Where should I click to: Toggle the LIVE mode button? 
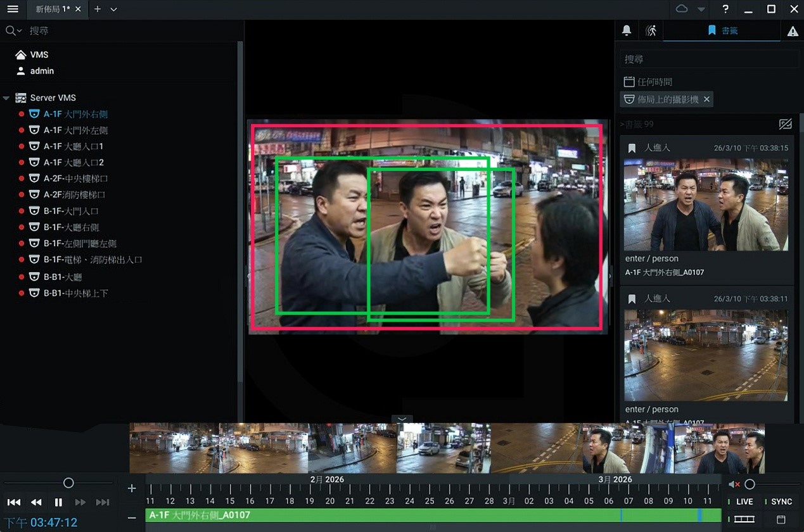pyautogui.click(x=744, y=502)
